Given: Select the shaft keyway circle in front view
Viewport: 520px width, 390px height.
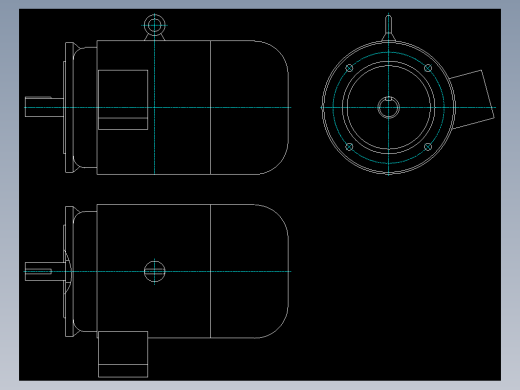Looking at the screenshot, I should 388,107.
